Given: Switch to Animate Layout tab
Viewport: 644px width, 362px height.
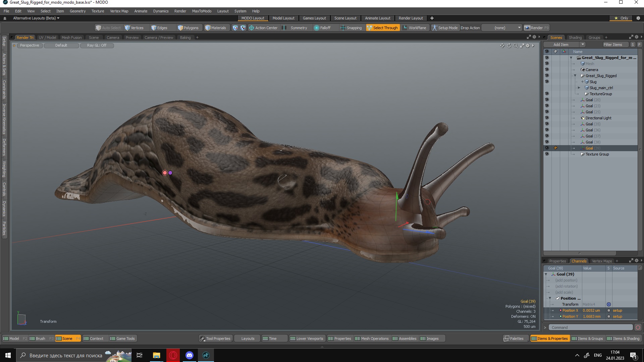Looking at the screenshot, I should click(x=377, y=18).
